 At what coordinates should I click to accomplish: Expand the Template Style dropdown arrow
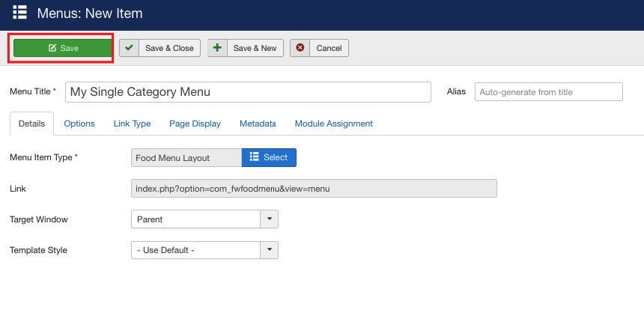270,250
